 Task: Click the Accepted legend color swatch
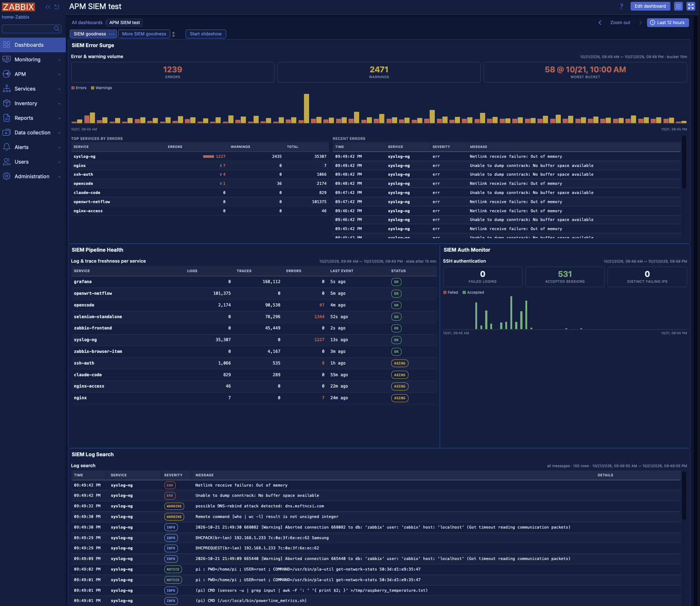pos(464,293)
